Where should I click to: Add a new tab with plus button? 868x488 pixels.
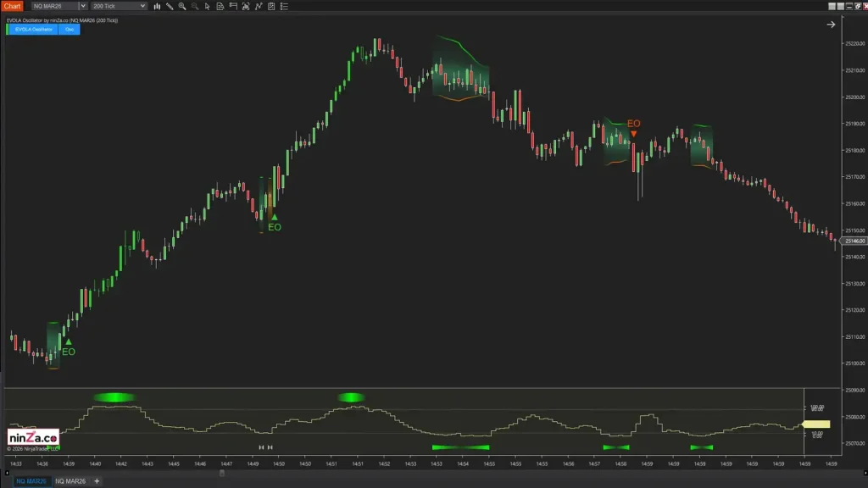[x=97, y=481]
